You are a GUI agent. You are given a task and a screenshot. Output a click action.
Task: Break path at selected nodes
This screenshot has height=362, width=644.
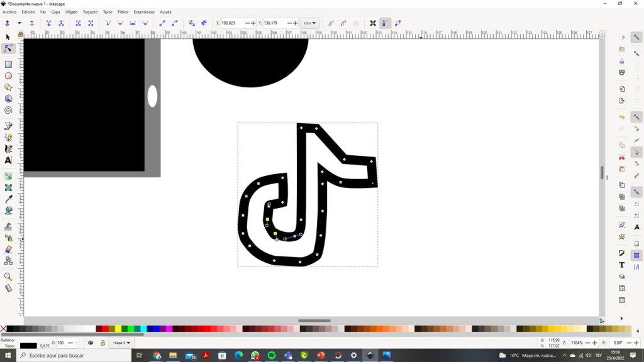pos(61,23)
